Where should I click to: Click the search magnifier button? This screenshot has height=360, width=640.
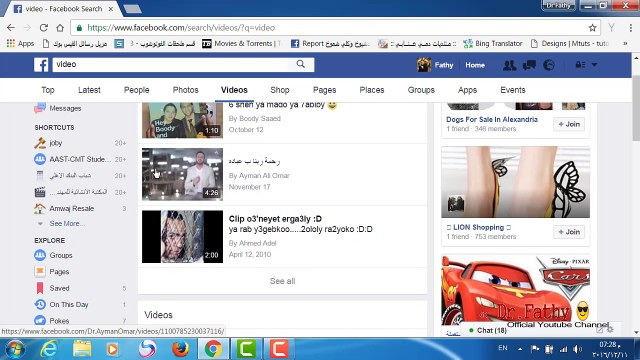click(301, 64)
